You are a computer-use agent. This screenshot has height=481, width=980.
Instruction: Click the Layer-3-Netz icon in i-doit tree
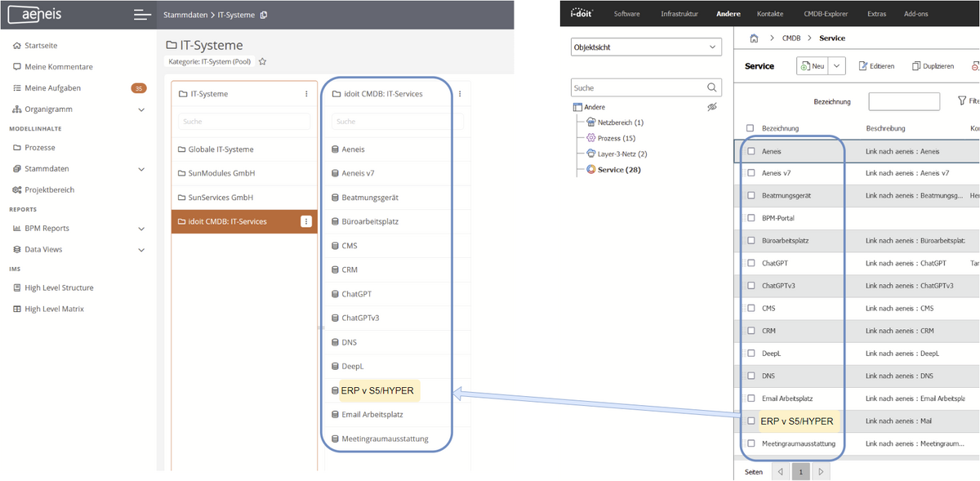591,154
